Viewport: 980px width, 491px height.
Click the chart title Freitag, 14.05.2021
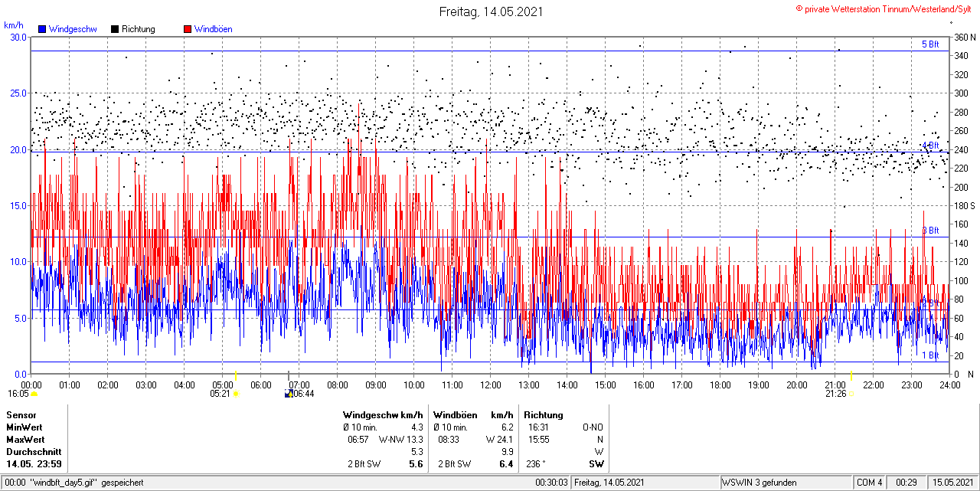(490, 11)
